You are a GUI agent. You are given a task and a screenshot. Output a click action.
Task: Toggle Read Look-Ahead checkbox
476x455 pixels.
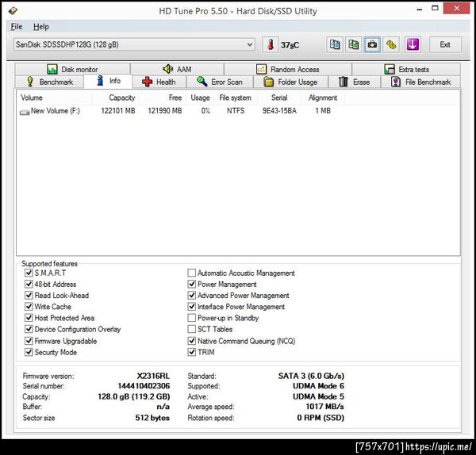29,296
